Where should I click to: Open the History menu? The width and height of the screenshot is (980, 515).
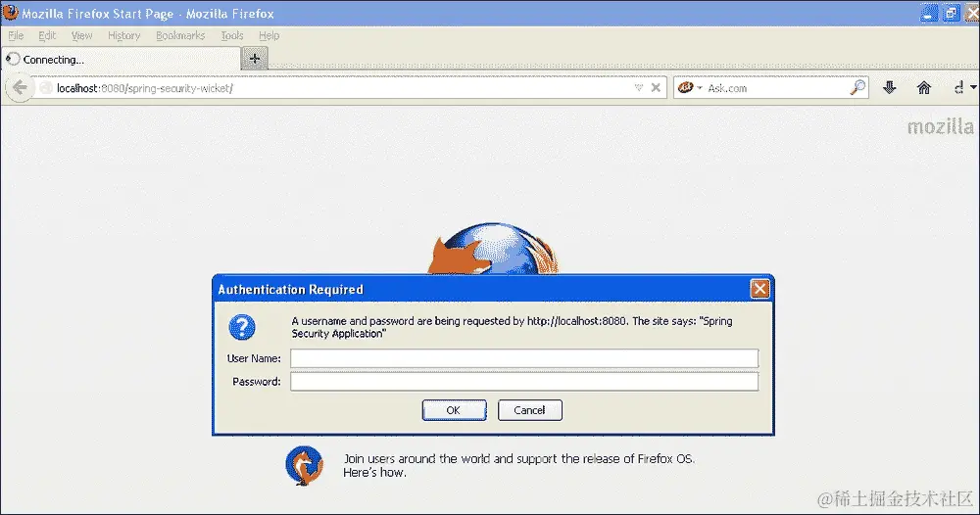[x=123, y=35]
